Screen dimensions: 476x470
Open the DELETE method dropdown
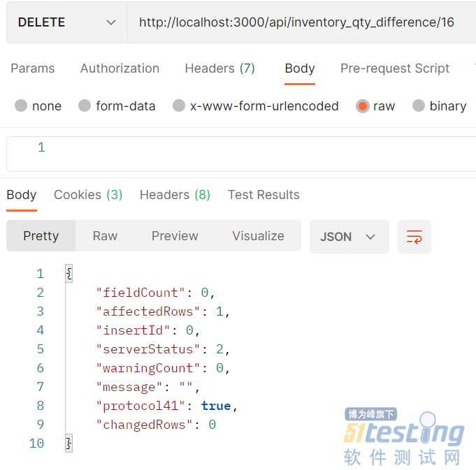[x=66, y=22]
